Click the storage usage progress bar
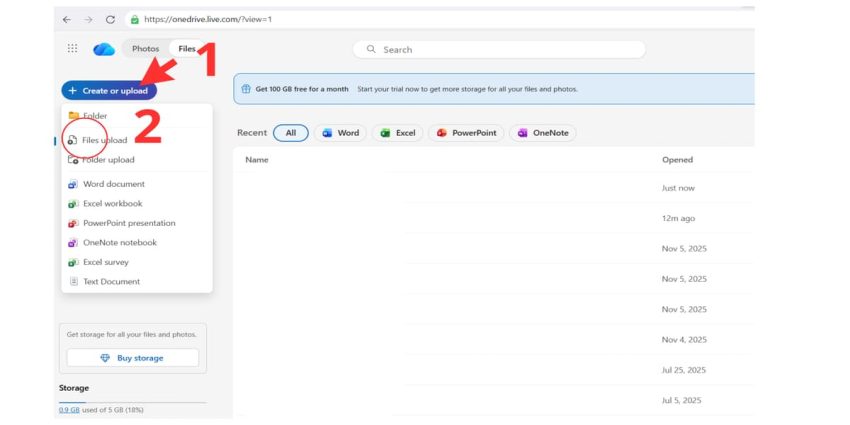 133,402
